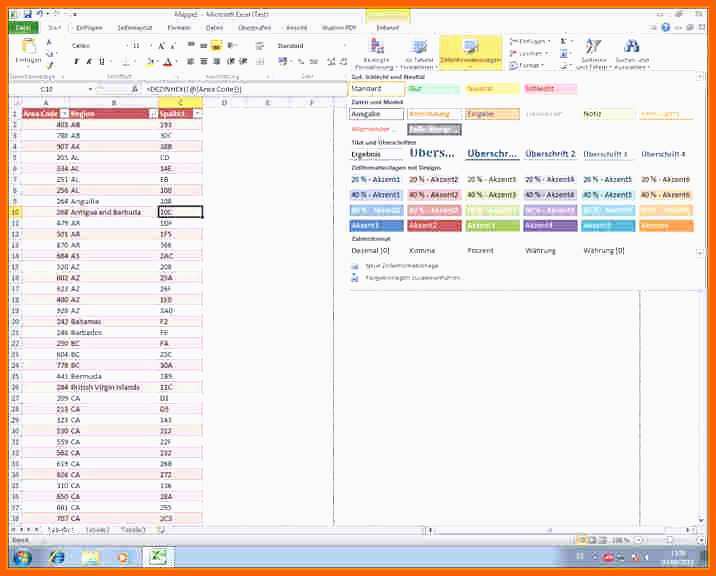This screenshot has width=716, height=576.
Task: Select column C header
Action: tap(181, 103)
